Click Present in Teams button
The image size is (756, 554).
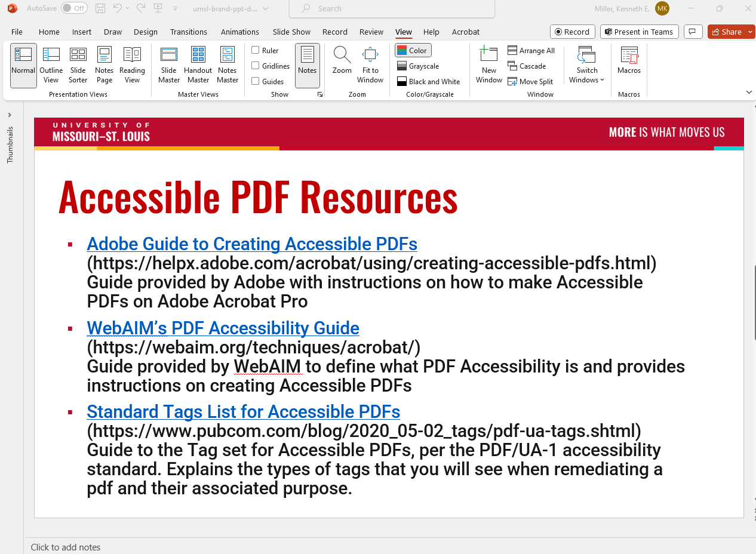pyautogui.click(x=639, y=32)
